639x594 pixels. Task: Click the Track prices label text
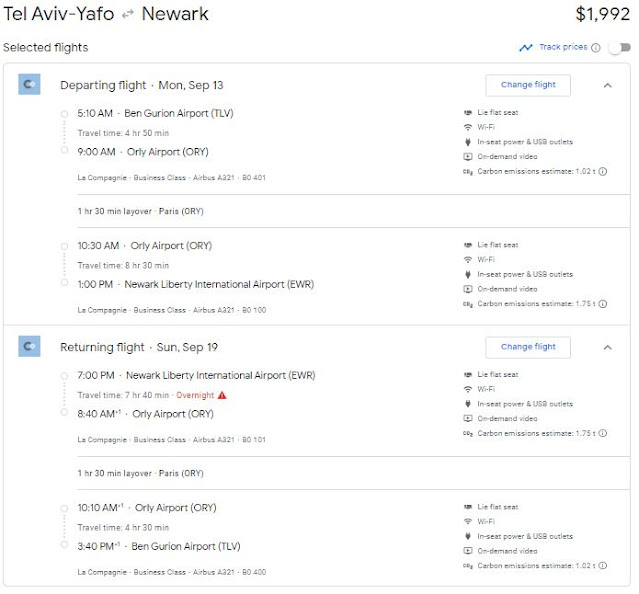pos(563,47)
